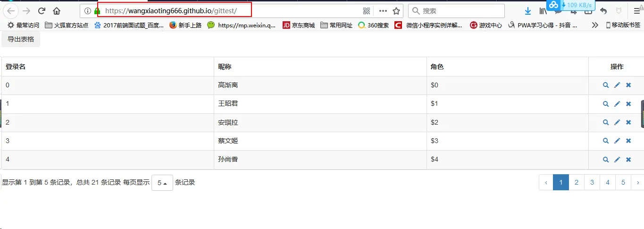Jump to pagination page 4

click(x=608, y=182)
